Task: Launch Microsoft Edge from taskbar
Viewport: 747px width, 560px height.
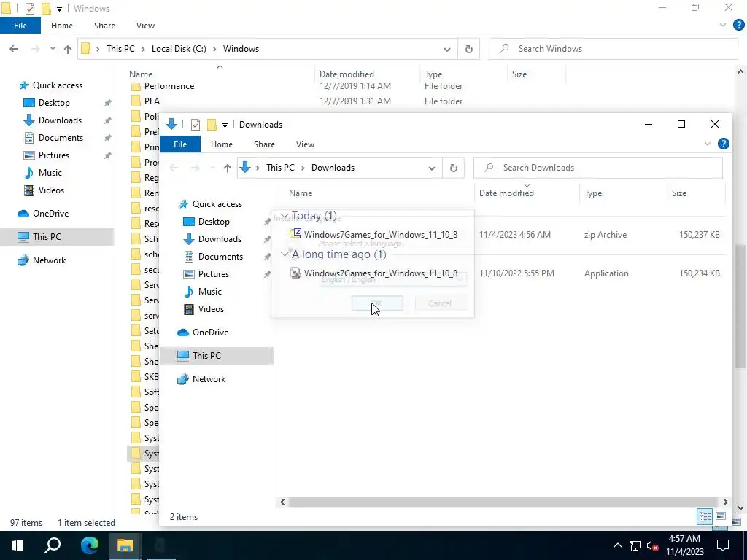Action: tap(89, 545)
